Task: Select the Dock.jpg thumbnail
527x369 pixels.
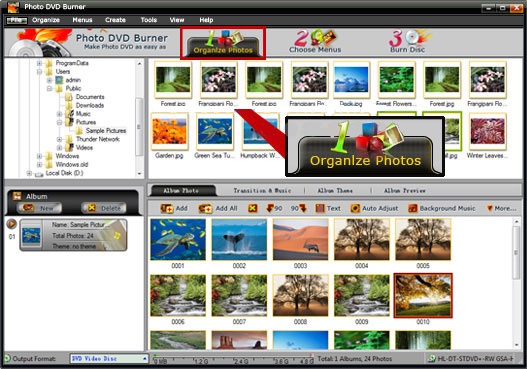Action: 351,80
